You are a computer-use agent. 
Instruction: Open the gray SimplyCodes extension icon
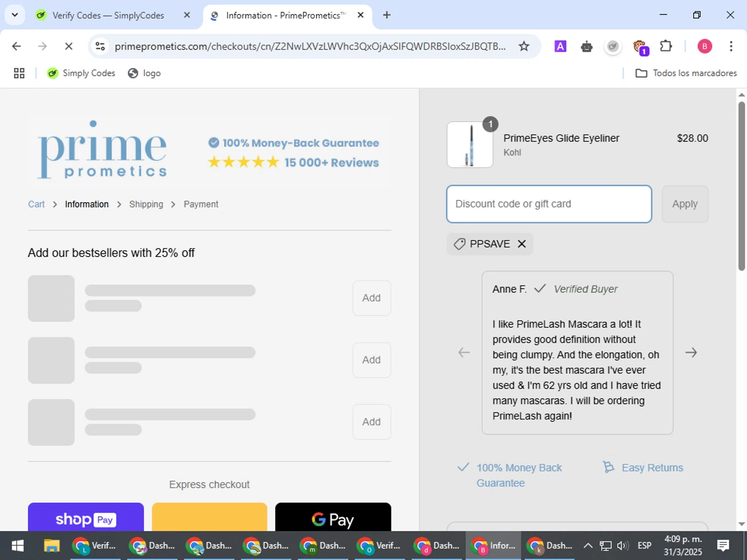pyautogui.click(x=613, y=46)
